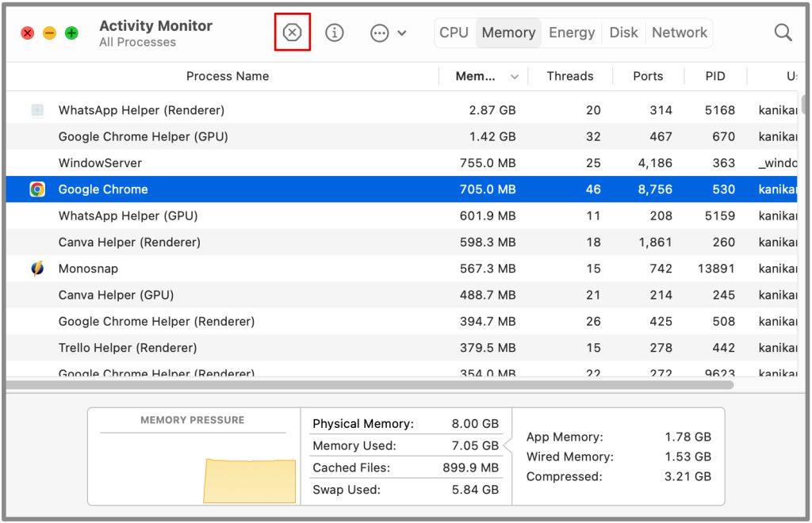The height and width of the screenshot is (523, 812).
Task: Open process info with the (i) icon
Action: pos(334,32)
